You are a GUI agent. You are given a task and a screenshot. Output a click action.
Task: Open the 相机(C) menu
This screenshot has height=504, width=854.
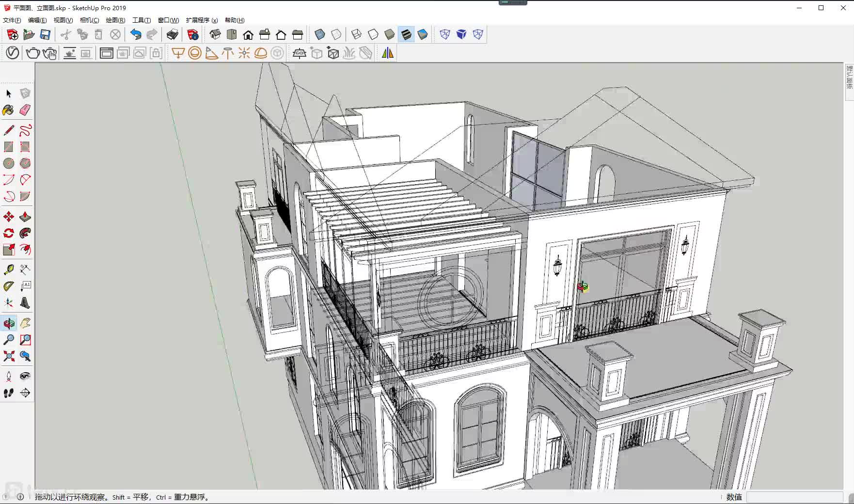pyautogui.click(x=89, y=20)
